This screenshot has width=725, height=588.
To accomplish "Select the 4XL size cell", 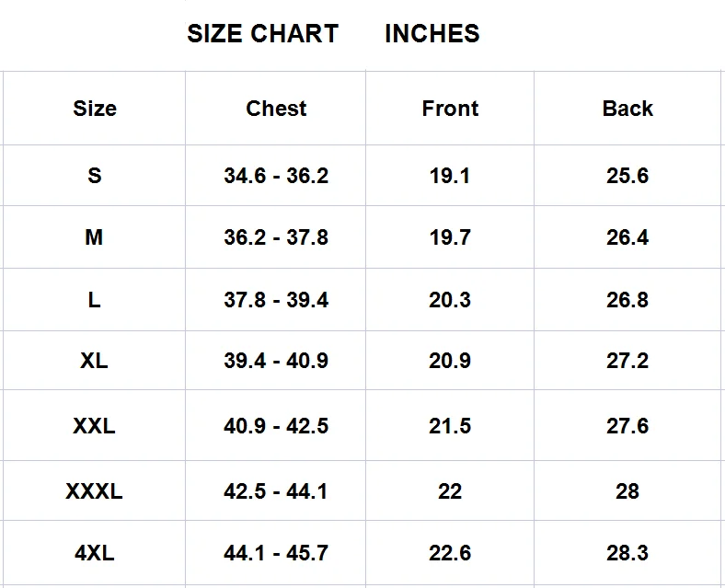I will [x=95, y=553].
